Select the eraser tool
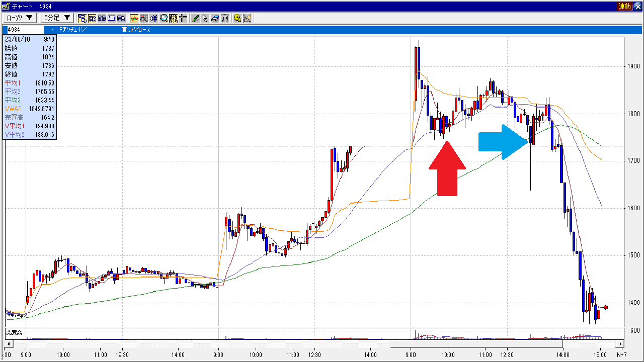Screen dimensions: 644x362 [215, 19]
